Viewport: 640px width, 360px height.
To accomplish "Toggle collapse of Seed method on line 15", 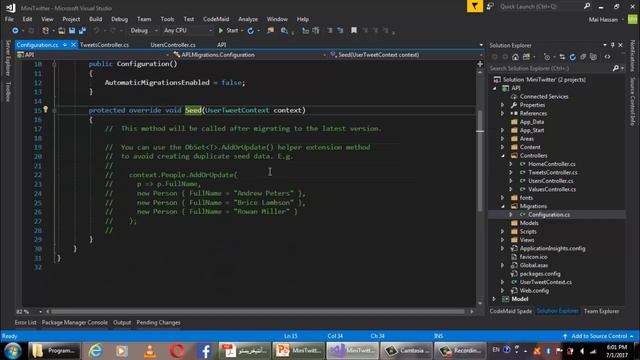I will 54,110.
